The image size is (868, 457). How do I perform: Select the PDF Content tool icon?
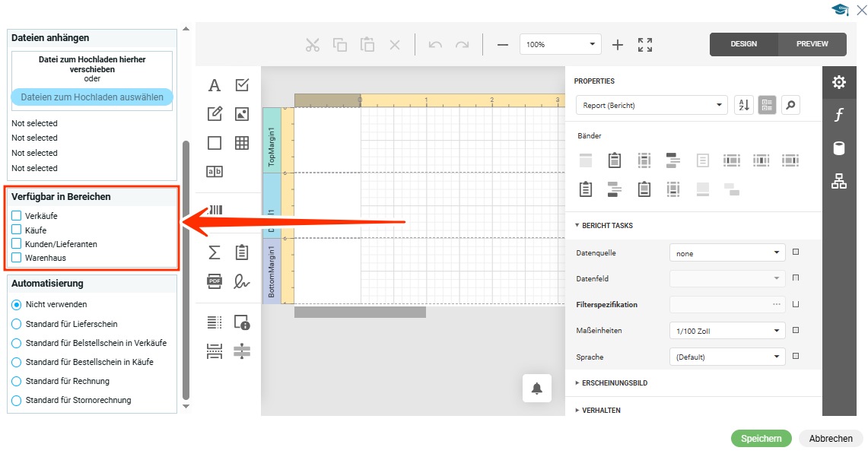[215, 281]
